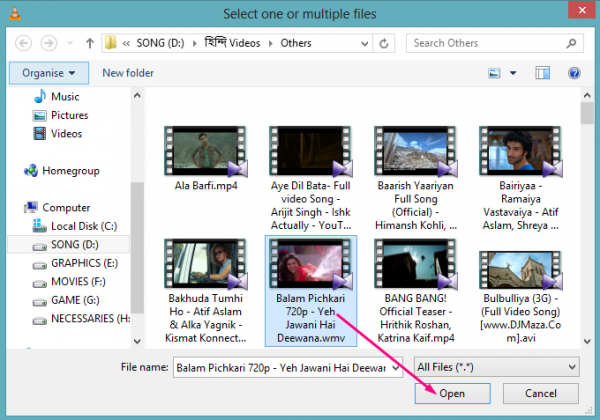Toggle the preview pane icon
Screen dimensions: 600x420
(543, 73)
